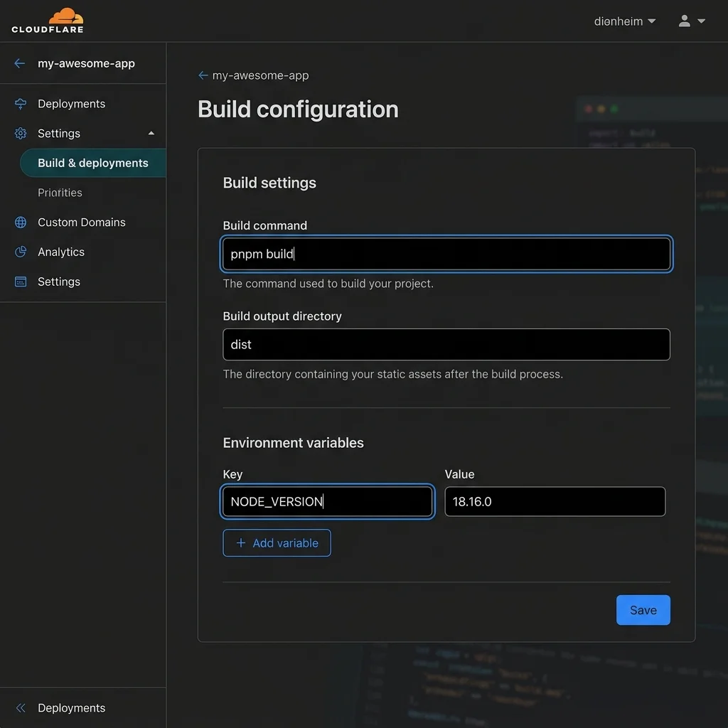Open the user profile menu icon
This screenshot has width=728, height=728.
[684, 21]
